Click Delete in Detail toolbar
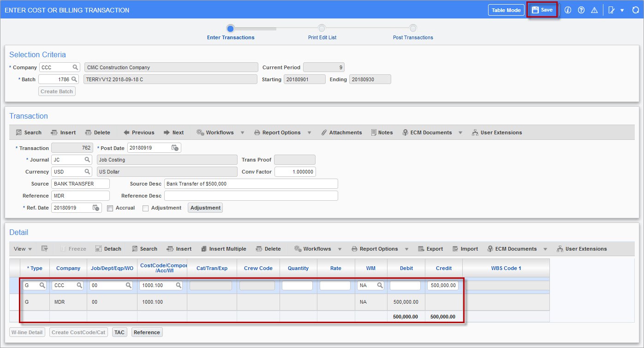This screenshot has height=348, width=644. click(x=268, y=249)
